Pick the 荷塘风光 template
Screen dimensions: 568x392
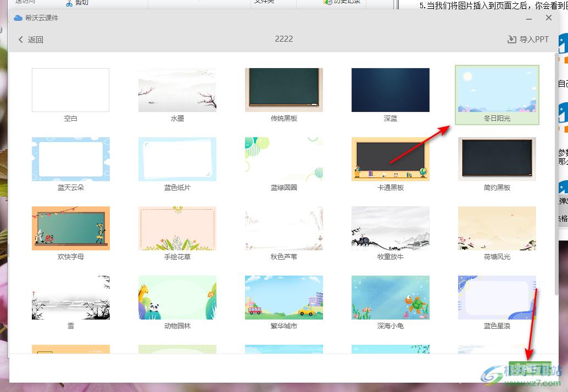click(x=497, y=228)
